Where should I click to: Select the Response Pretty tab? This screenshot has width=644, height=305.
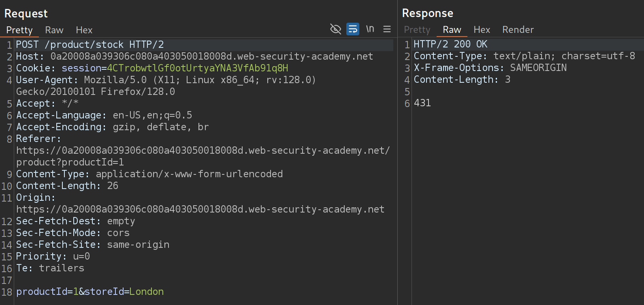[417, 30]
